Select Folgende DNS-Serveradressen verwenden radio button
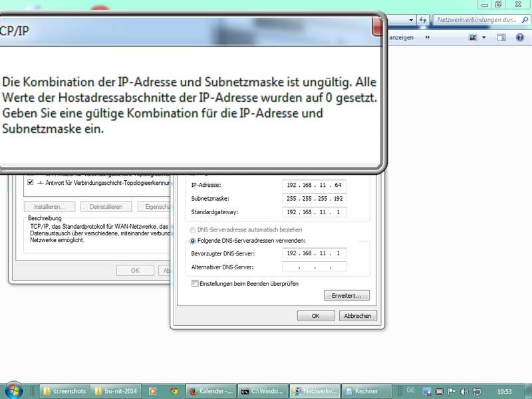The width and height of the screenshot is (532, 399). [x=193, y=241]
